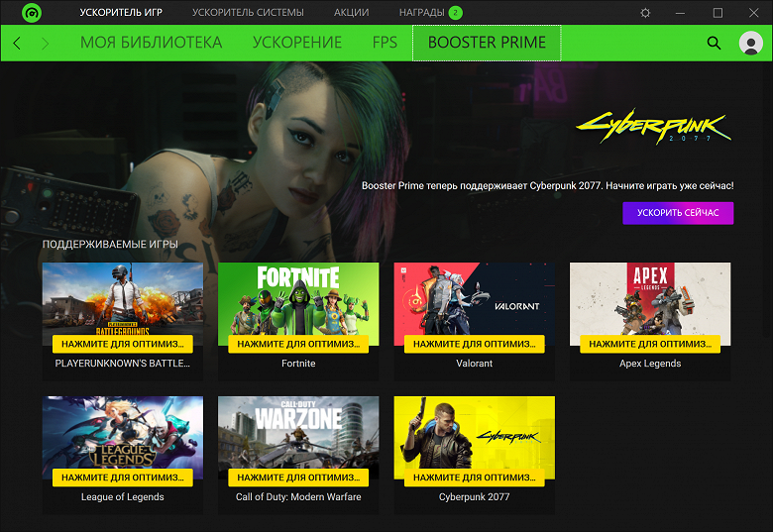The height and width of the screenshot is (532, 773).
Task: Click the Cyberpunk 2077 banner logo
Action: point(653,127)
